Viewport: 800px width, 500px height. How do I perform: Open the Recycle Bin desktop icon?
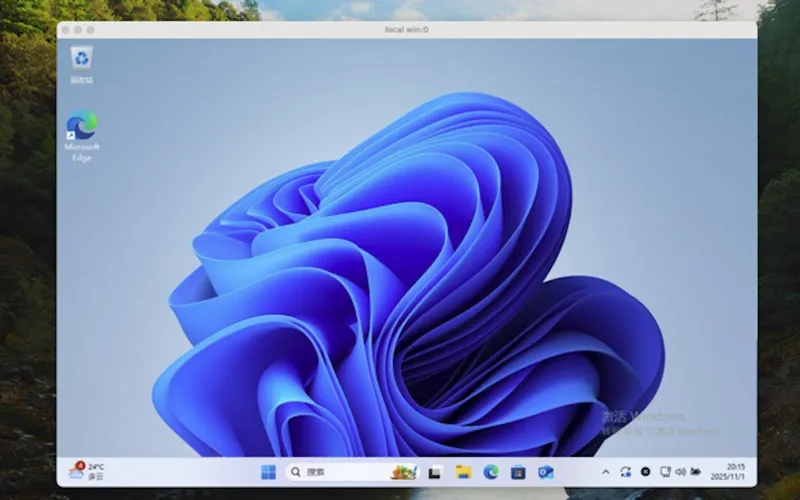pyautogui.click(x=82, y=64)
